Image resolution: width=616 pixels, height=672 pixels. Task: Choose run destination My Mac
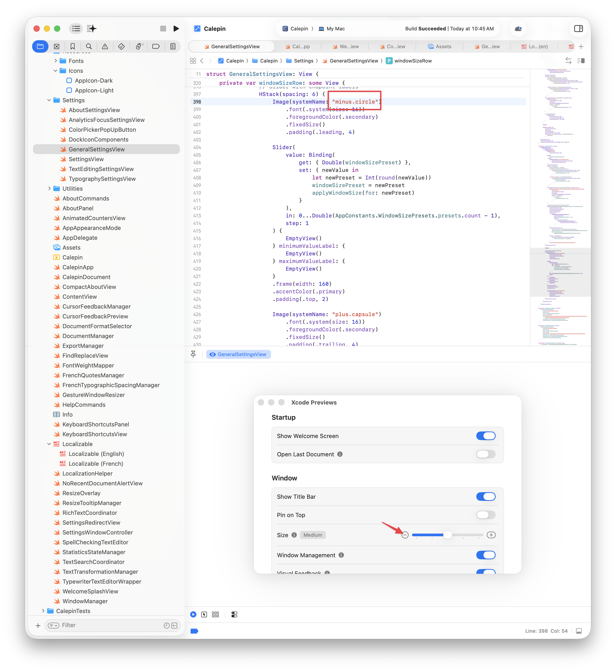coord(331,29)
